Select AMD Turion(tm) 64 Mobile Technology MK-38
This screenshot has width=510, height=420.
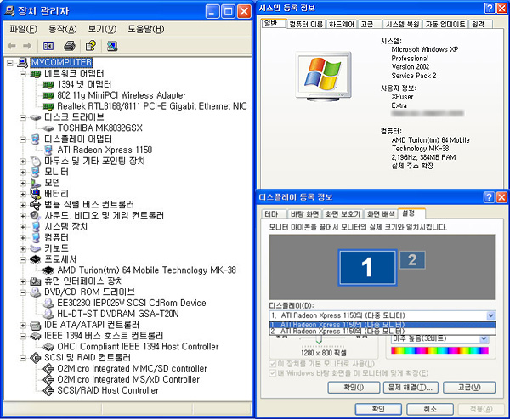pyautogui.click(x=146, y=270)
